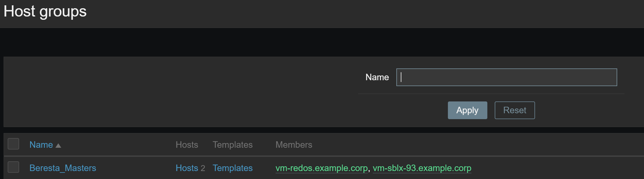Toggle the select-all checkbox in table header
The width and height of the screenshot is (644, 179).
(14, 144)
